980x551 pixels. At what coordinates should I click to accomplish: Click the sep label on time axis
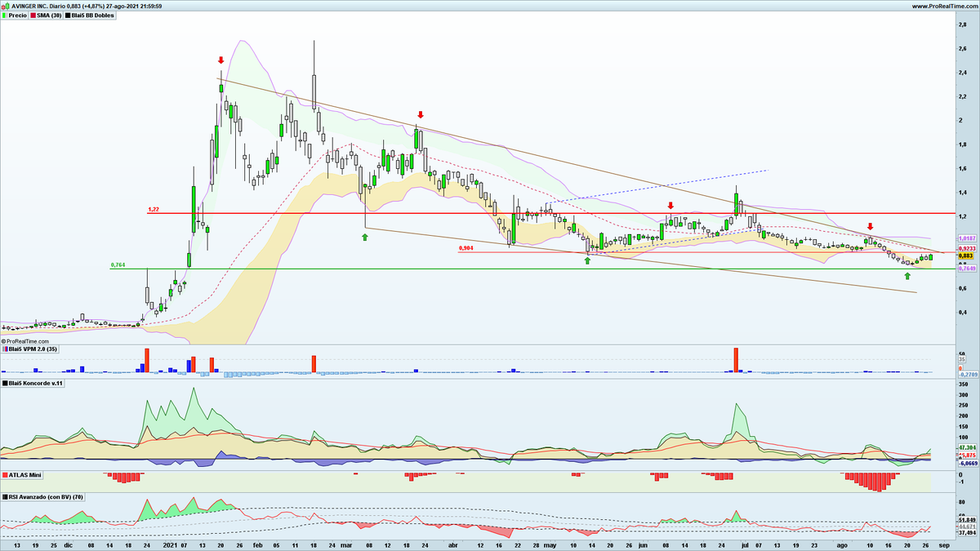(x=943, y=544)
